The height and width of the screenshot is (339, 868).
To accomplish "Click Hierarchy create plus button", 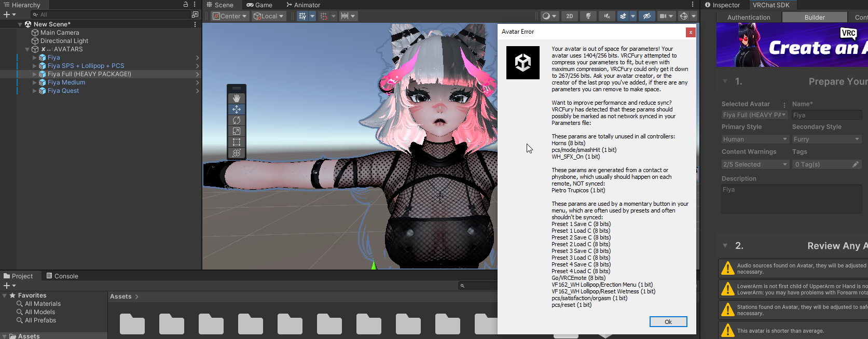I will click(x=9, y=15).
